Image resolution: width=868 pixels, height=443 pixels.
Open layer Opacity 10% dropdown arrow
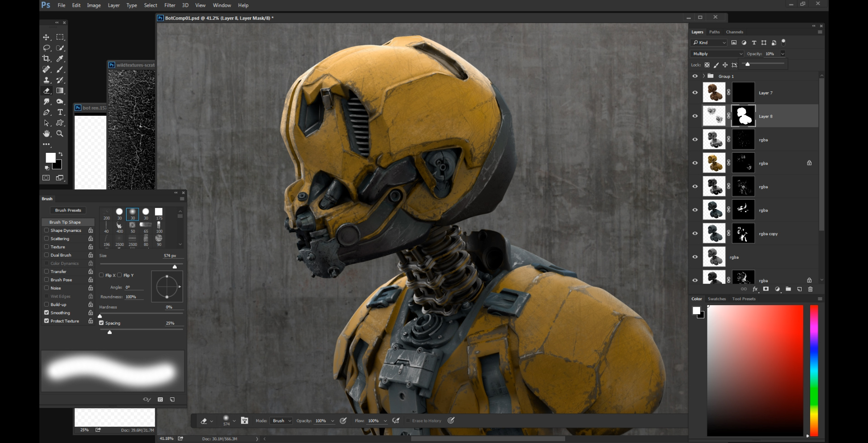click(783, 54)
